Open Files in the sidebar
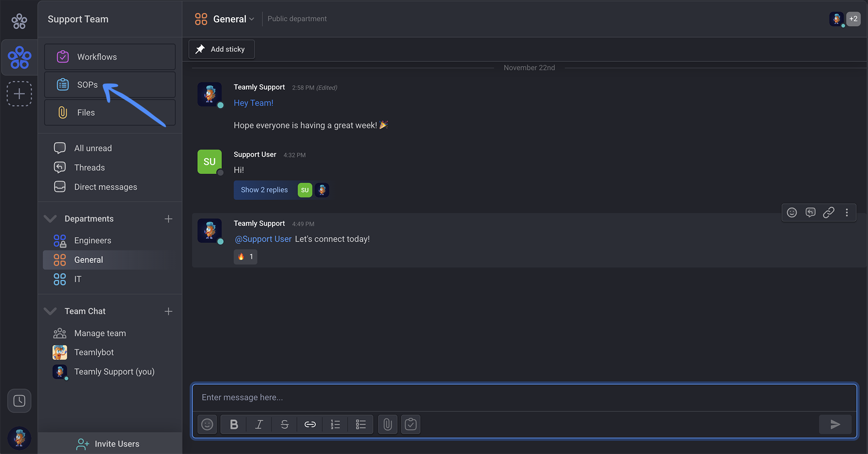The width and height of the screenshot is (868, 454). point(110,113)
